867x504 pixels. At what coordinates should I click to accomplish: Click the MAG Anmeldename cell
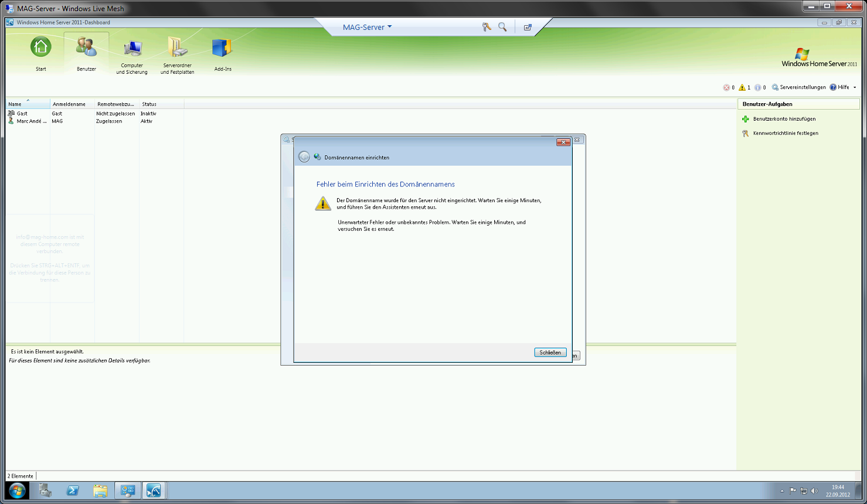tap(57, 121)
